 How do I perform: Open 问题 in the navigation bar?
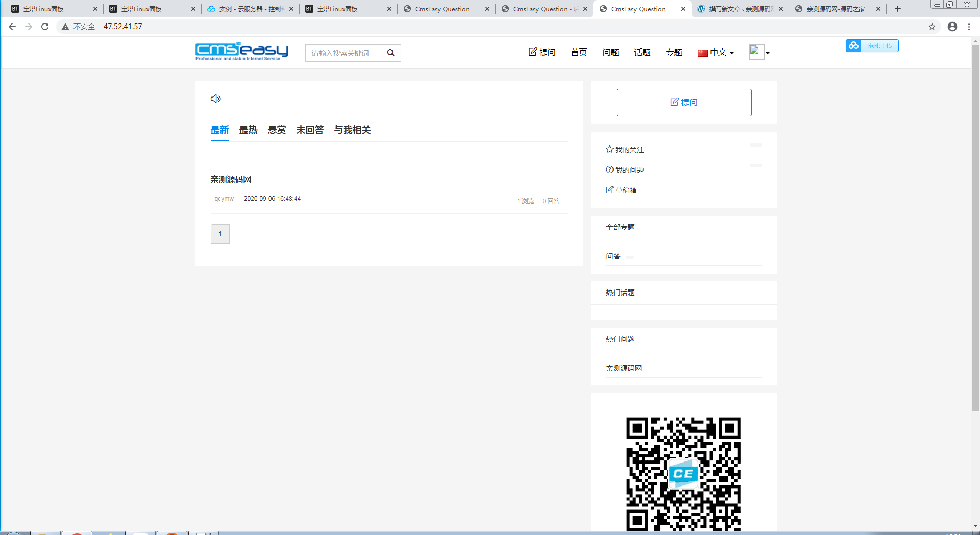point(610,53)
